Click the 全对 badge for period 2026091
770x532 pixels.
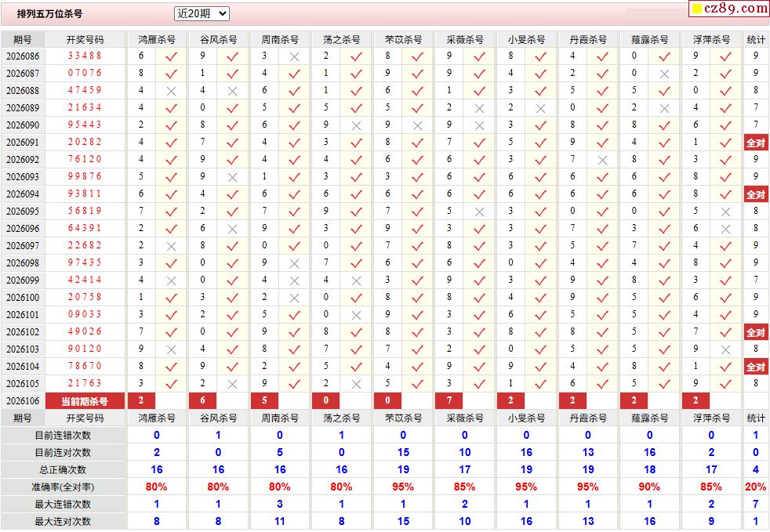pos(755,143)
